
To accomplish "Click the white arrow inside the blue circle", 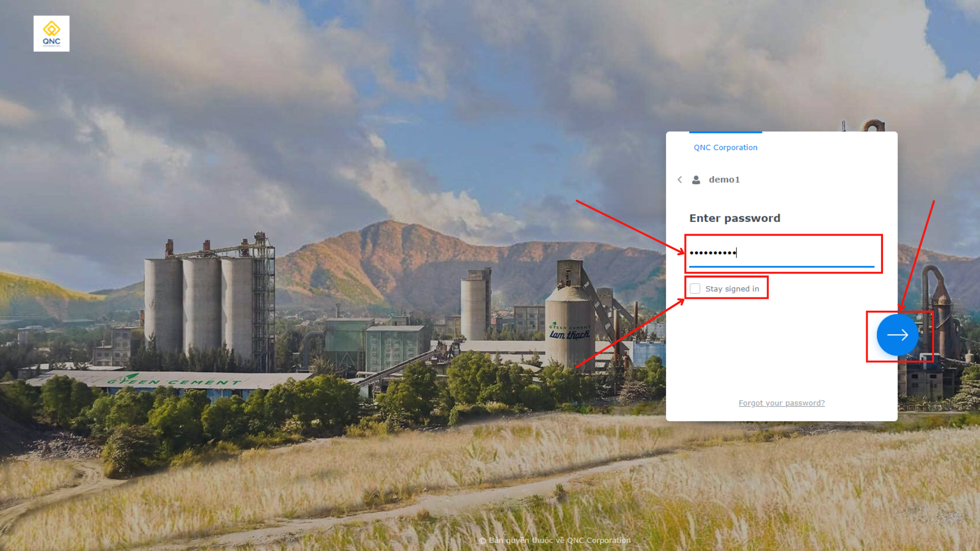I will pos(897,335).
